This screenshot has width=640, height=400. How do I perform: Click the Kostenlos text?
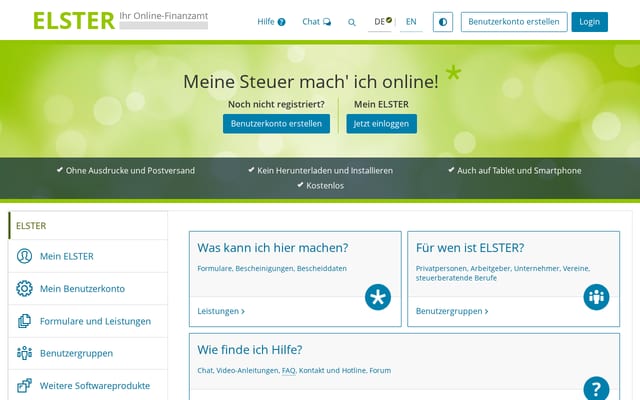pyautogui.click(x=325, y=186)
